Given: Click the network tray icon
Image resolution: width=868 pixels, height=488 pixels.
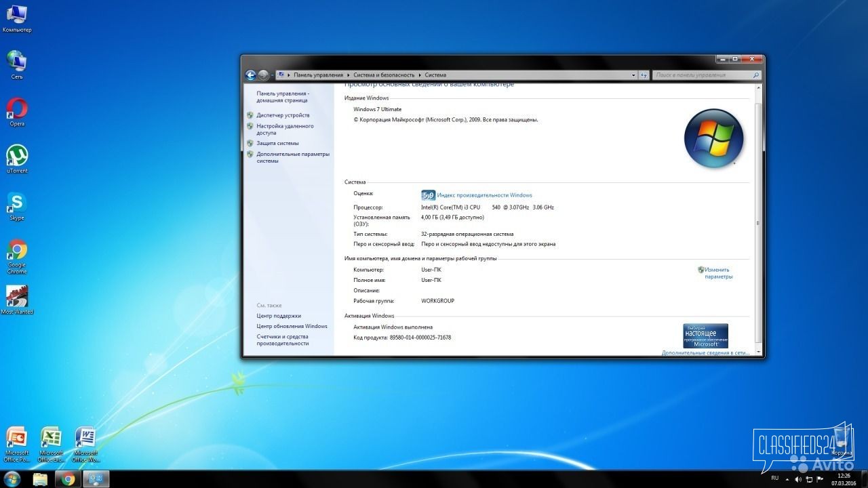Looking at the screenshot, I should 808,479.
